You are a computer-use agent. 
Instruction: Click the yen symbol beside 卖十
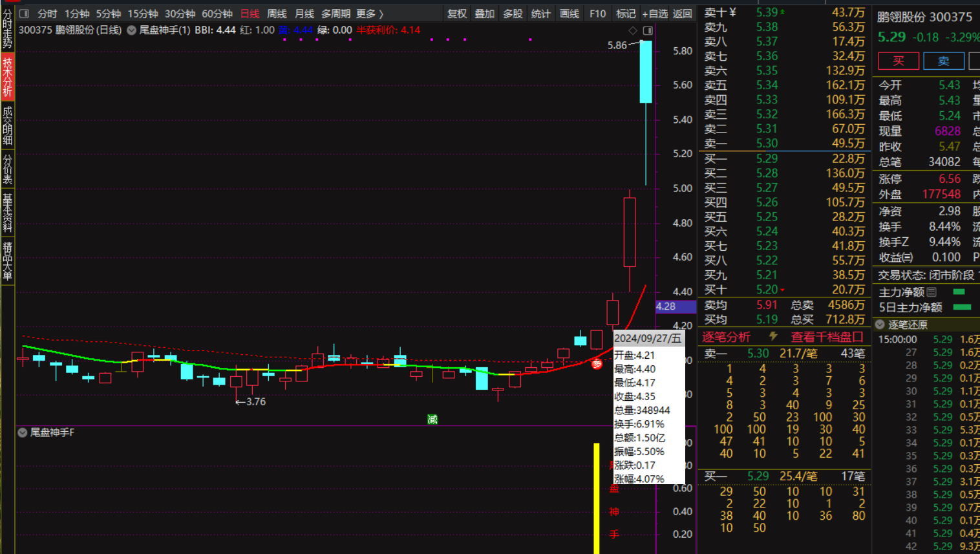pyautogui.click(x=733, y=12)
